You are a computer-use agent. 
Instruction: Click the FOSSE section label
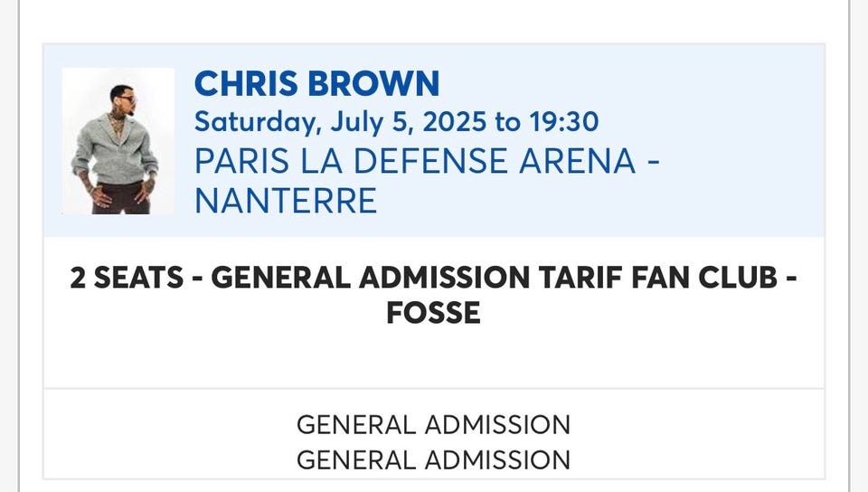[x=433, y=313]
